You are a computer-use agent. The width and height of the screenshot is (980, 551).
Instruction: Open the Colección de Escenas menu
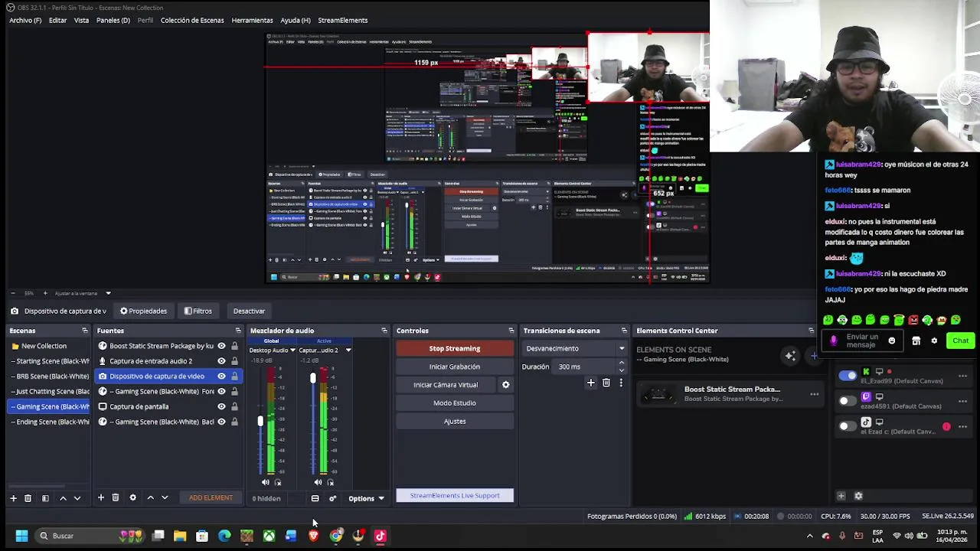(192, 21)
